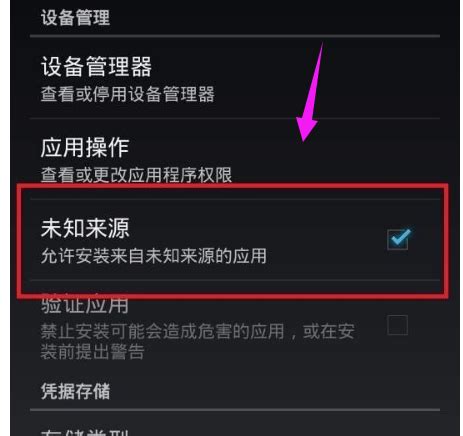Uncheck the 未知来源 checkbox
The image size is (463, 436).
pyautogui.click(x=398, y=239)
